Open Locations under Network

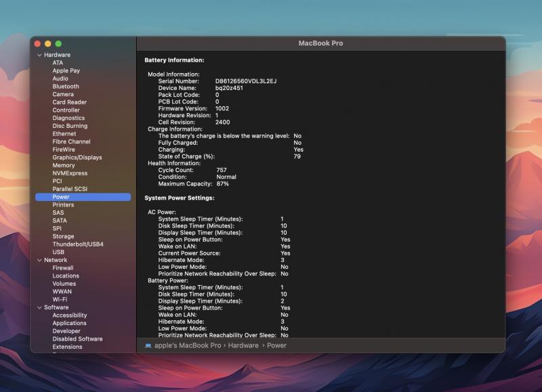click(x=66, y=276)
